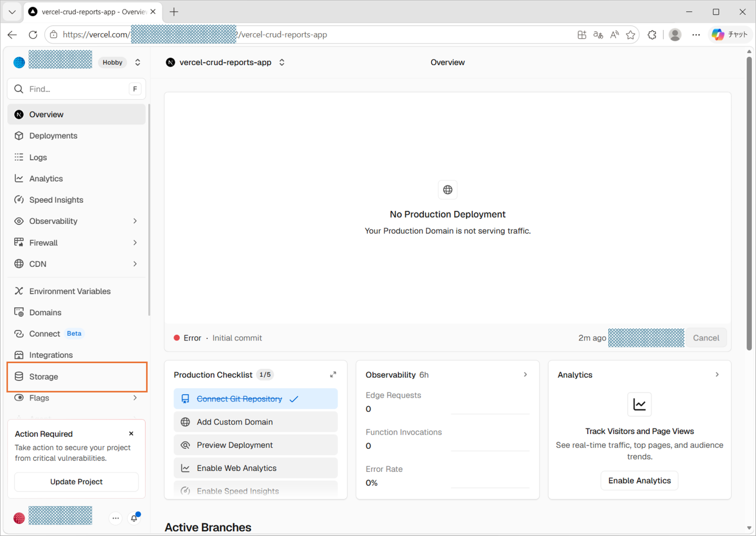Screen dimensions: 756x536
Task: Add this page to favorites star
Action: tap(631, 35)
